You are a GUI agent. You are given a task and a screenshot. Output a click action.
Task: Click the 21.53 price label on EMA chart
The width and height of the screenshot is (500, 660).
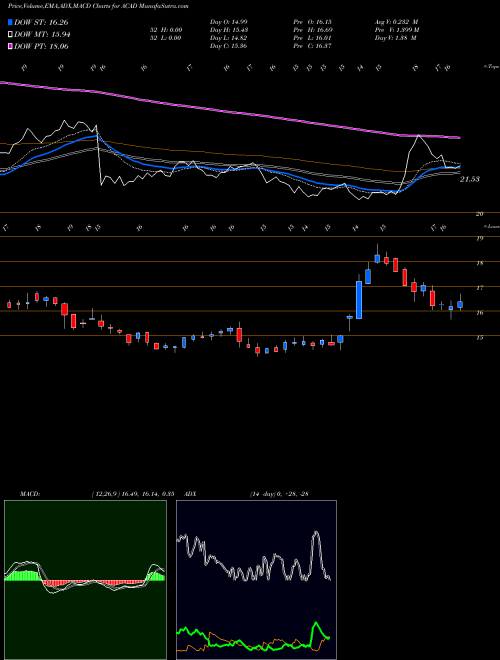(470, 179)
